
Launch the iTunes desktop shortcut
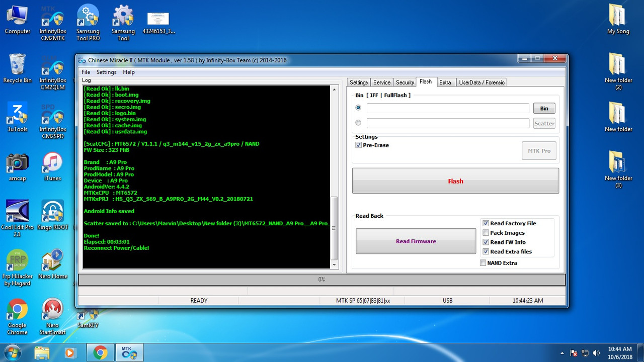click(x=53, y=167)
